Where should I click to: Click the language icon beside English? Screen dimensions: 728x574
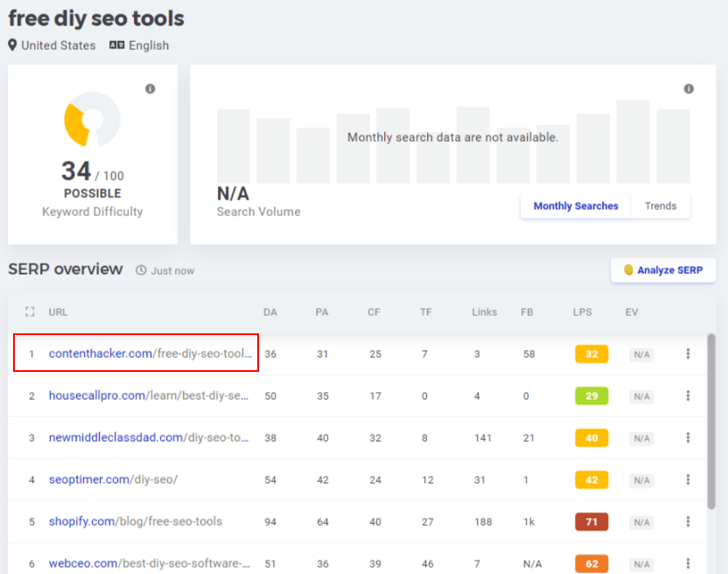117,45
